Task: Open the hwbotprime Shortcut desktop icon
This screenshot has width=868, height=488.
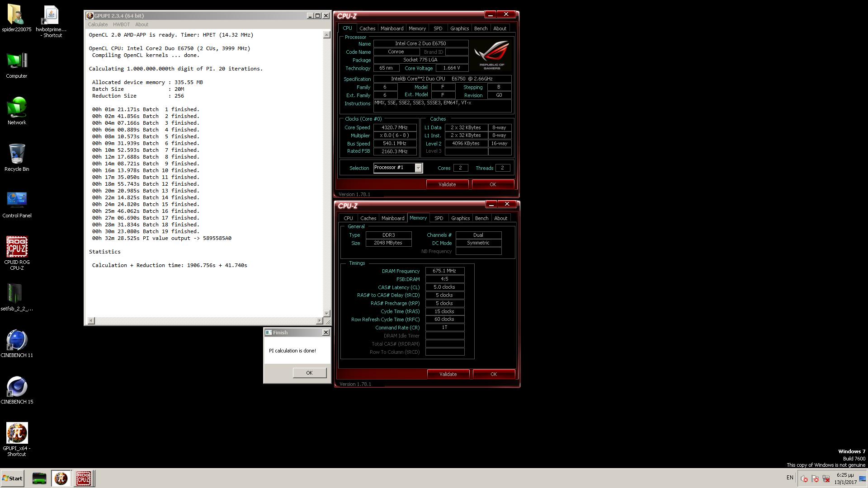Action: pos(51,21)
